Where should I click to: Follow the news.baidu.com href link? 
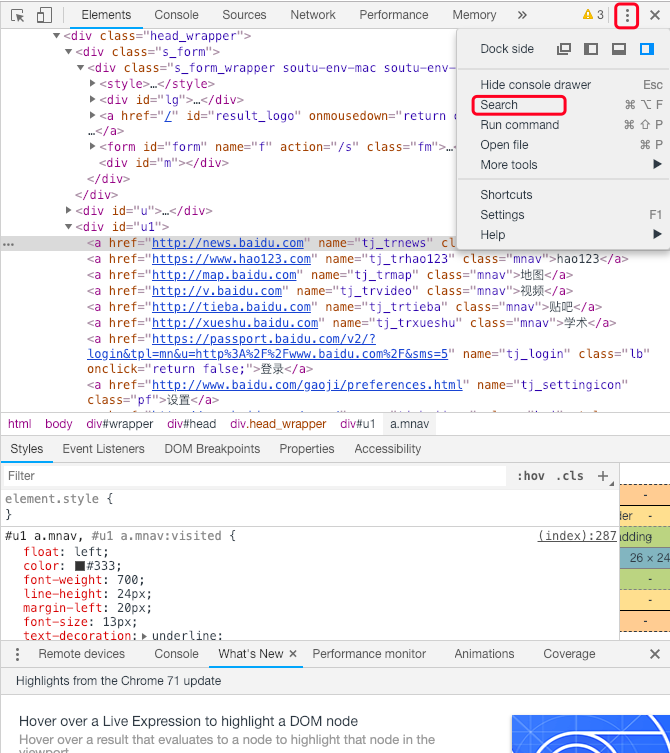click(x=228, y=243)
